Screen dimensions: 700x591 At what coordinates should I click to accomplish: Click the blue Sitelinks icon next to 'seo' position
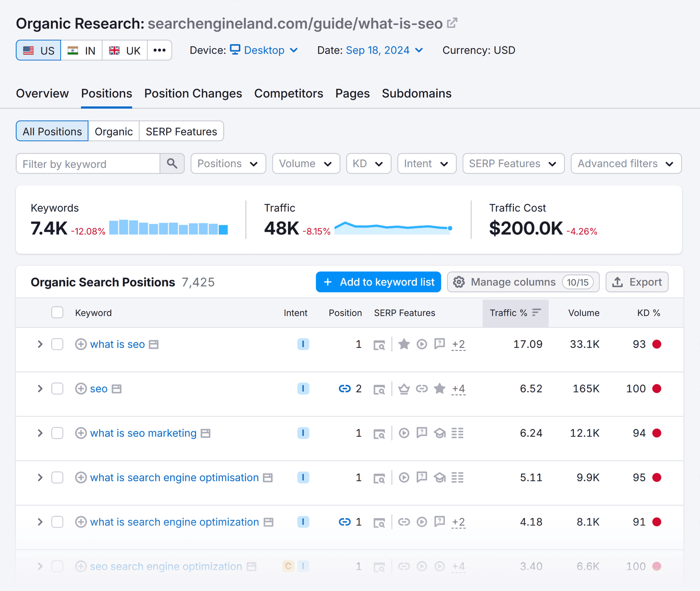click(344, 388)
